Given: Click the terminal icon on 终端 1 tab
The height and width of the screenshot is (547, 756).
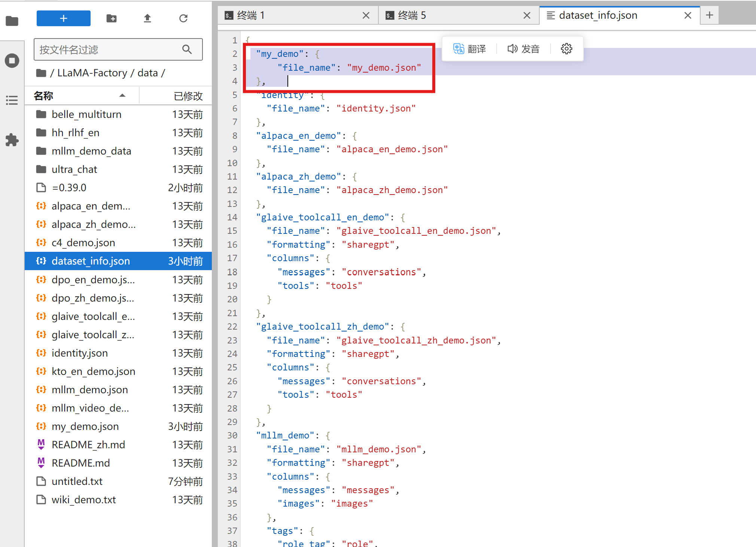Looking at the screenshot, I should [229, 15].
